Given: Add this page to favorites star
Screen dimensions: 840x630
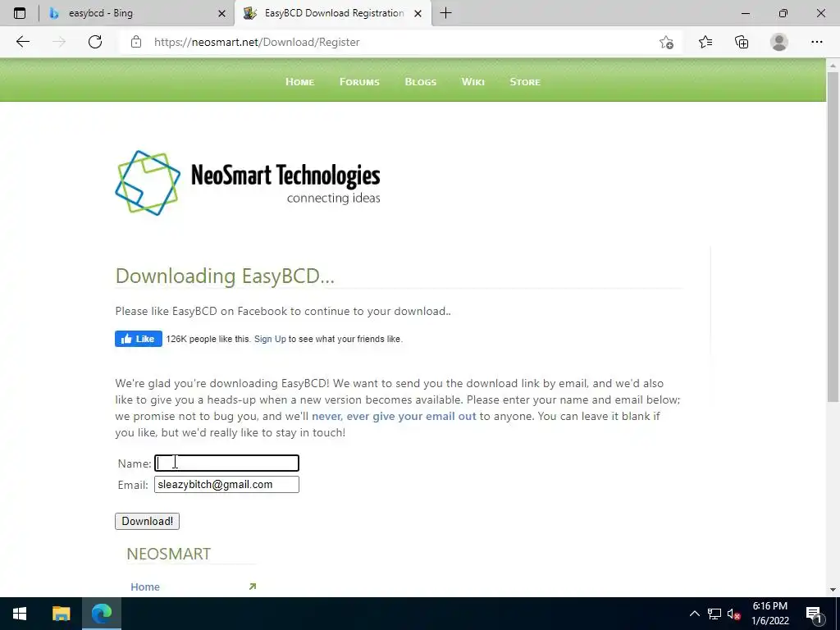Looking at the screenshot, I should pyautogui.click(x=666, y=43).
